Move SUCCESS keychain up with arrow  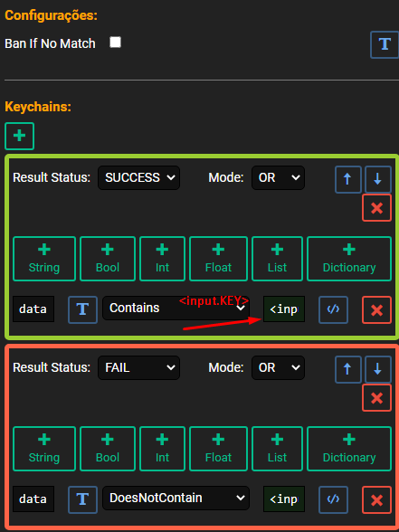(348, 179)
